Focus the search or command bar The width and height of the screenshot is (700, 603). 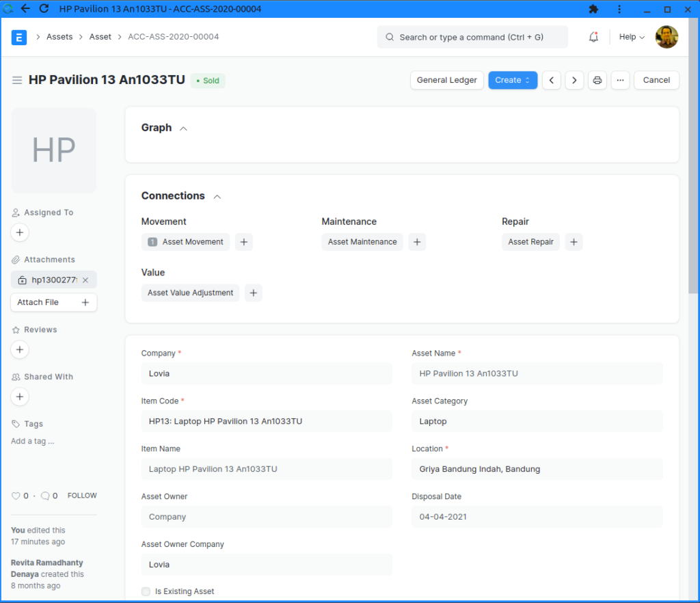click(472, 37)
